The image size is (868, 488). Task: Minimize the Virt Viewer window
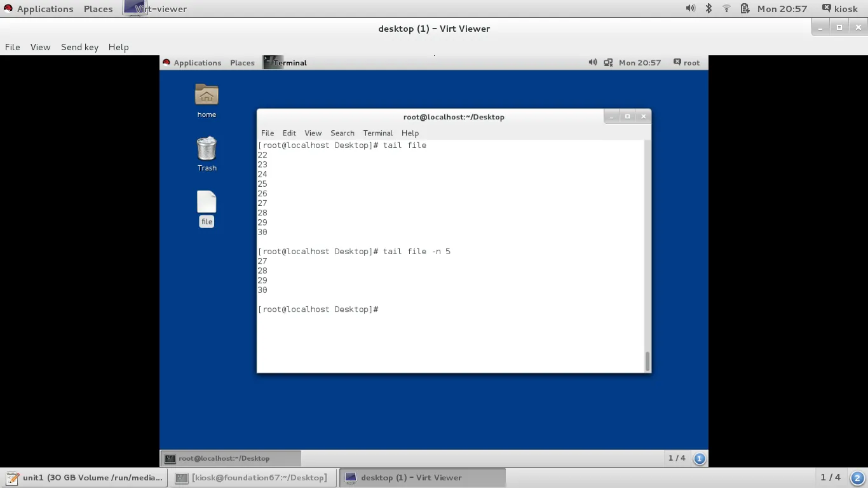click(x=820, y=27)
